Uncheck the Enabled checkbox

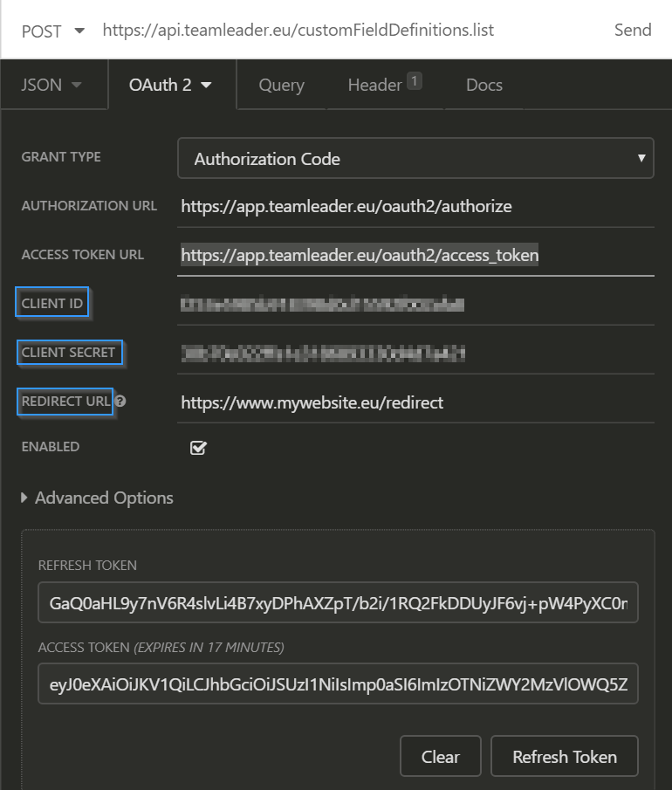(x=198, y=448)
